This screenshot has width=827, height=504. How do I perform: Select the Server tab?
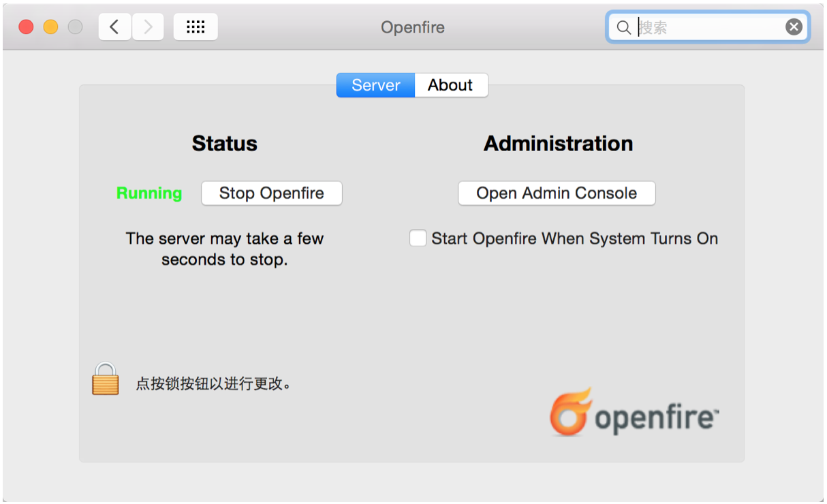click(375, 85)
